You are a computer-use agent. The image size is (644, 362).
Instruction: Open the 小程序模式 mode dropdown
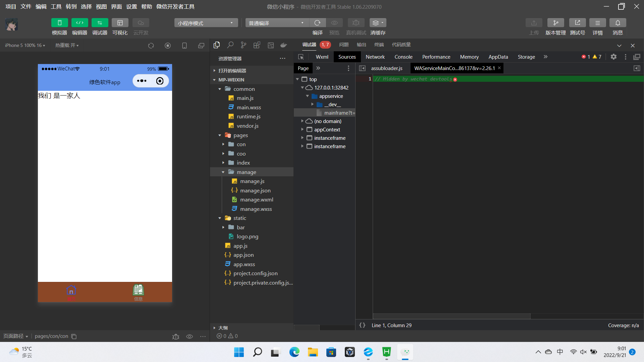206,23
